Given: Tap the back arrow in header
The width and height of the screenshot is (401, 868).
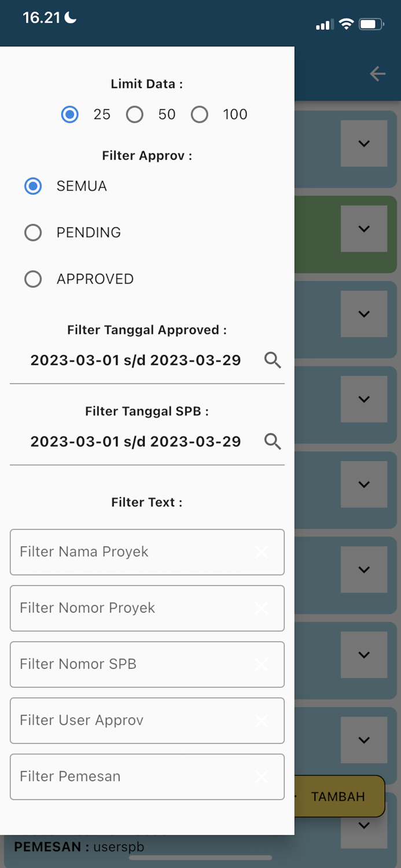Looking at the screenshot, I should [377, 73].
